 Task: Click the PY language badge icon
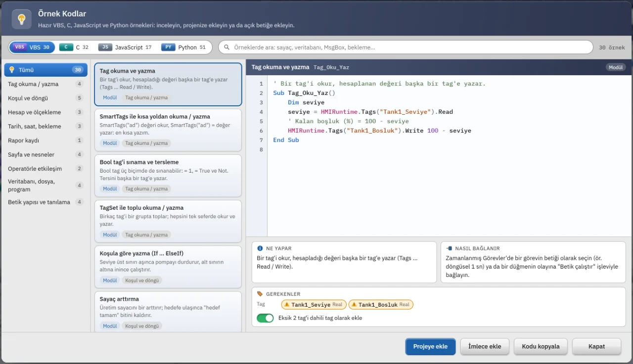(168, 47)
